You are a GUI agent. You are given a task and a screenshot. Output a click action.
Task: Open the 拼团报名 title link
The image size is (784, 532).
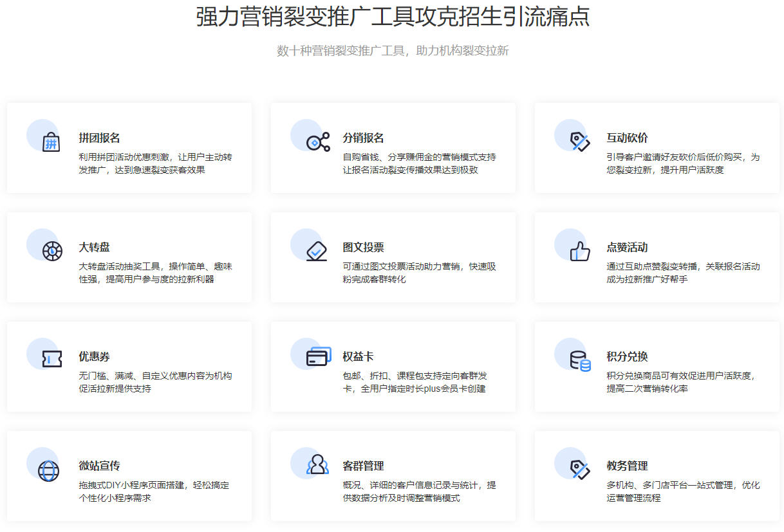[x=99, y=138]
